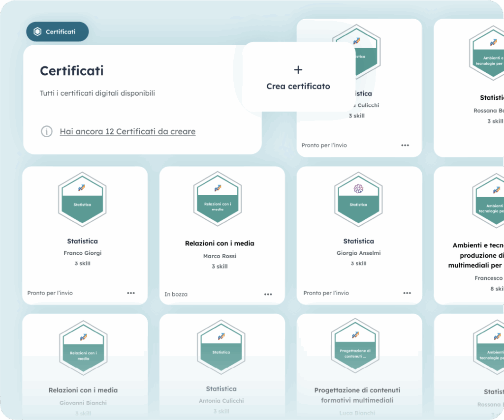The height and width of the screenshot is (420, 504).
Task: Click the plus icon to create certificate
Action: click(x=298, y=70)
